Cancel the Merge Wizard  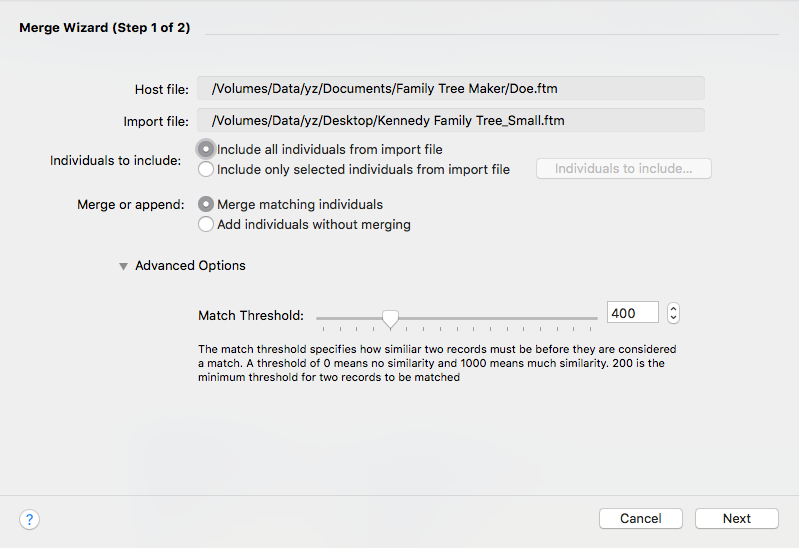[641, 518]
